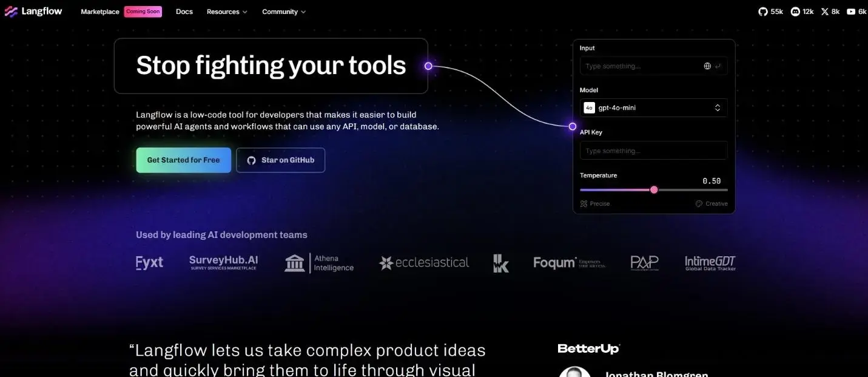868x377 pixels.
Task: Click the enter arrow icon in Input field
Action: 718,66
